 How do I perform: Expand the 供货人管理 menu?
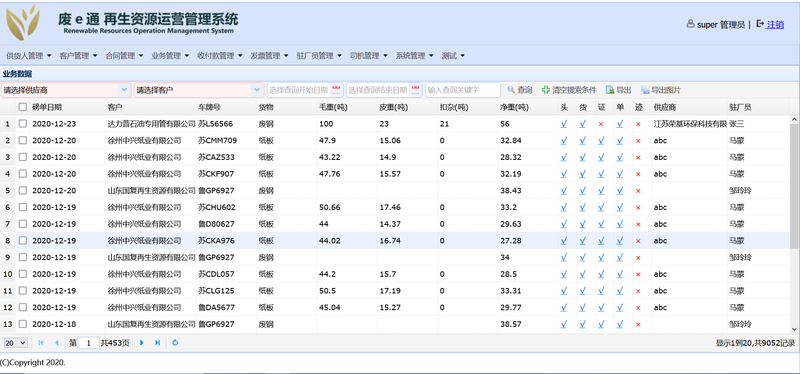click(29, 56)
